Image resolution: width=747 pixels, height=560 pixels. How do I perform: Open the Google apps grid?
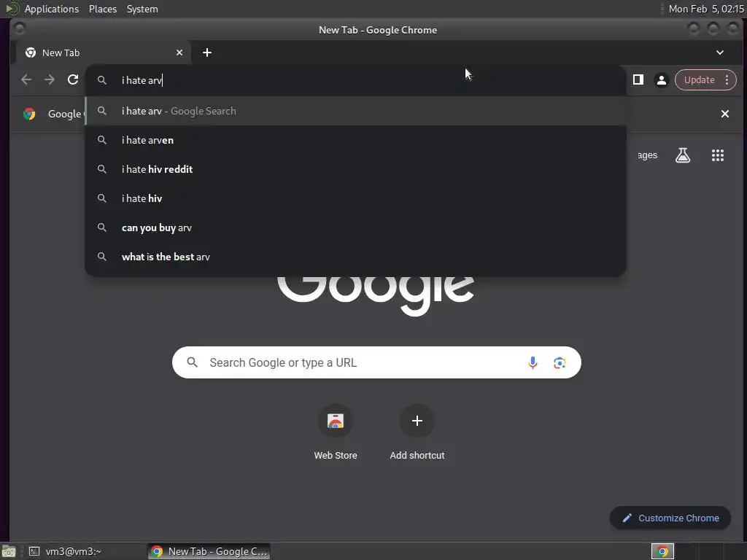pyautogui.click(x=718, y=155)
